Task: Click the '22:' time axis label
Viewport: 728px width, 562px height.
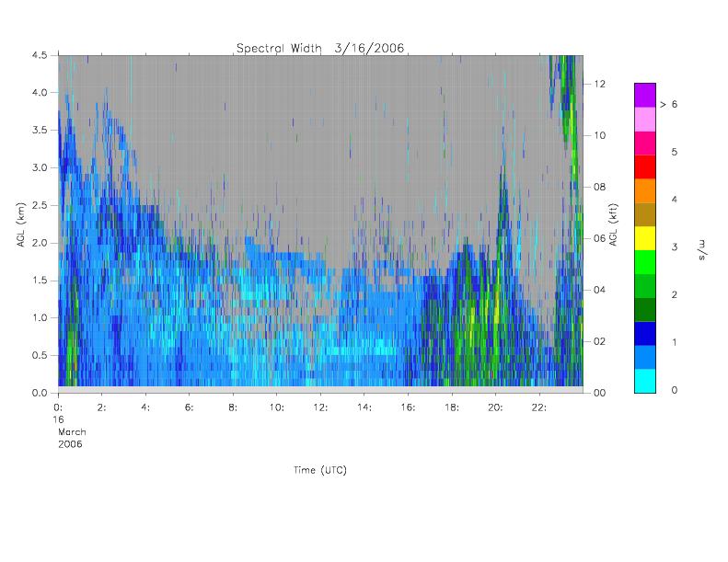Action: pyautogui.click(x=538, y=407)
